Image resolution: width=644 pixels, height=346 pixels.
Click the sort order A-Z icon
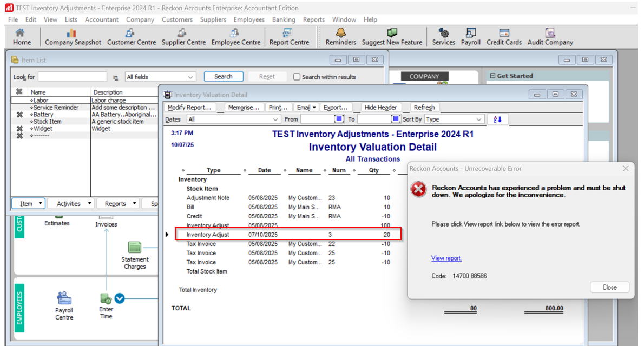(497, 119)
